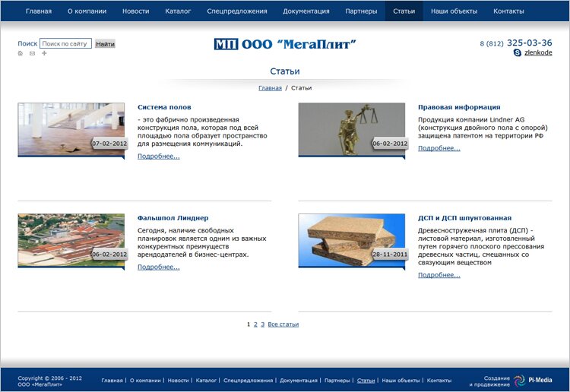
Task: Click the Главная breadcrumb link
Action: [270, 88]
